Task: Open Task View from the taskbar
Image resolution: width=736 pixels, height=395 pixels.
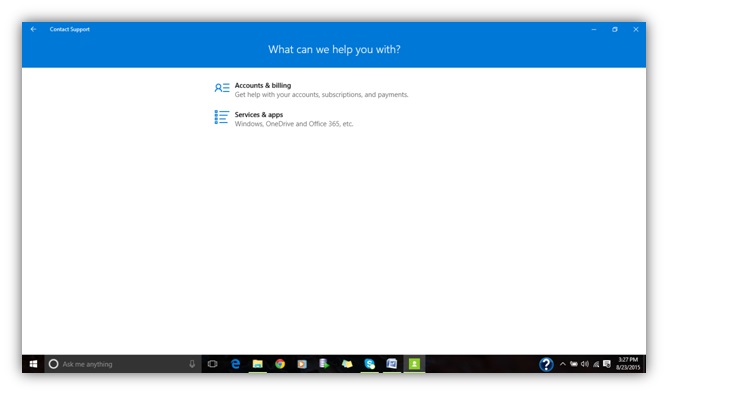Action: [x=213, y=364]
